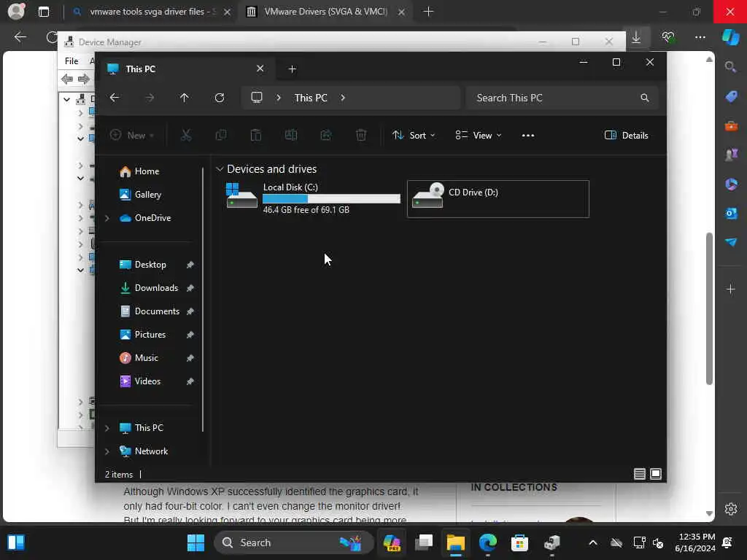The image size is (747, 560).
Task: Switch to details list view icon in status bar
Action: (639, 474)
